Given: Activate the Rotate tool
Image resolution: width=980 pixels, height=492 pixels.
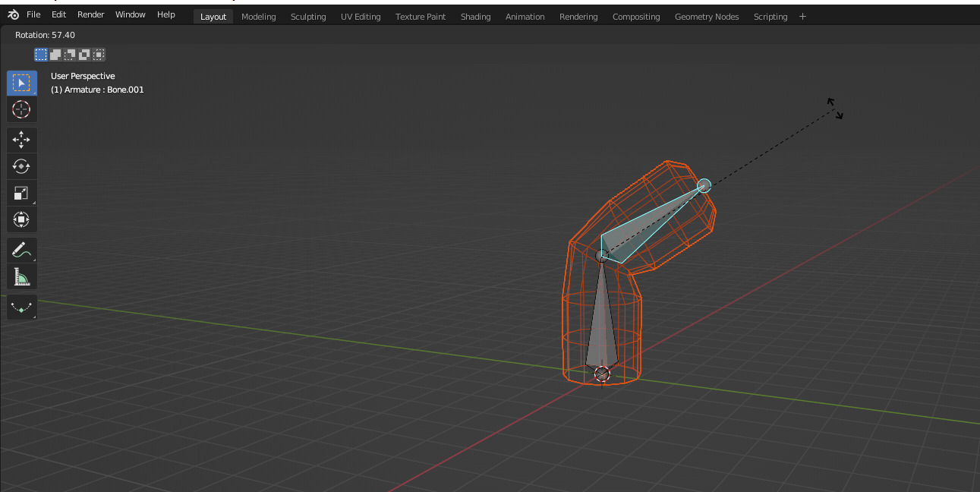Looking at the screenshot, I should point(21,166).
